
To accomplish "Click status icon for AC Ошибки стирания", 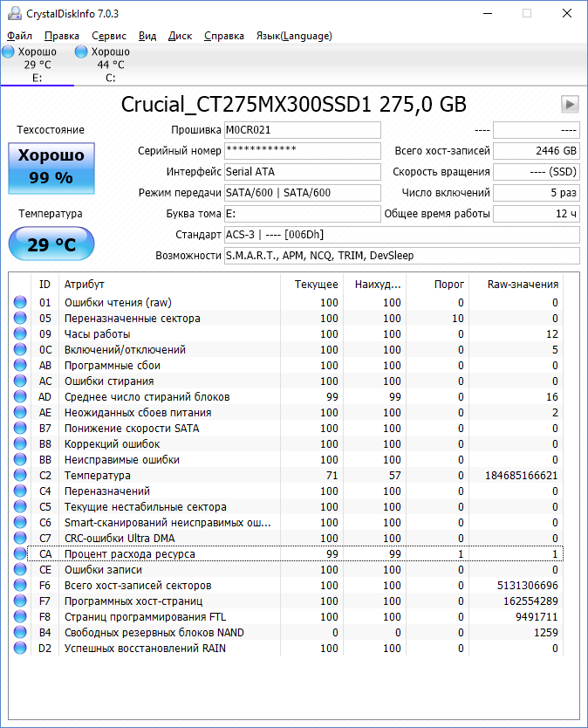I will 20,381.
